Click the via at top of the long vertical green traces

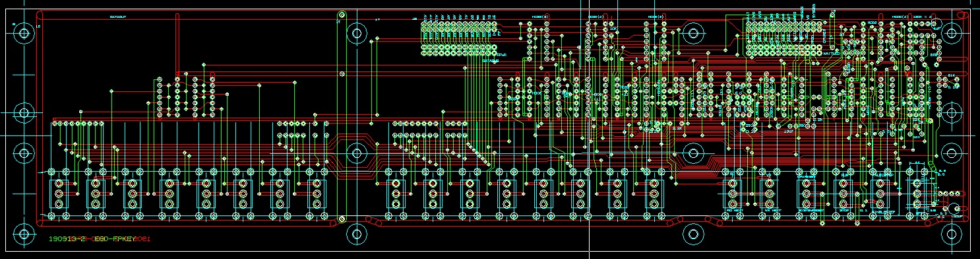click(x=342, y=14)
